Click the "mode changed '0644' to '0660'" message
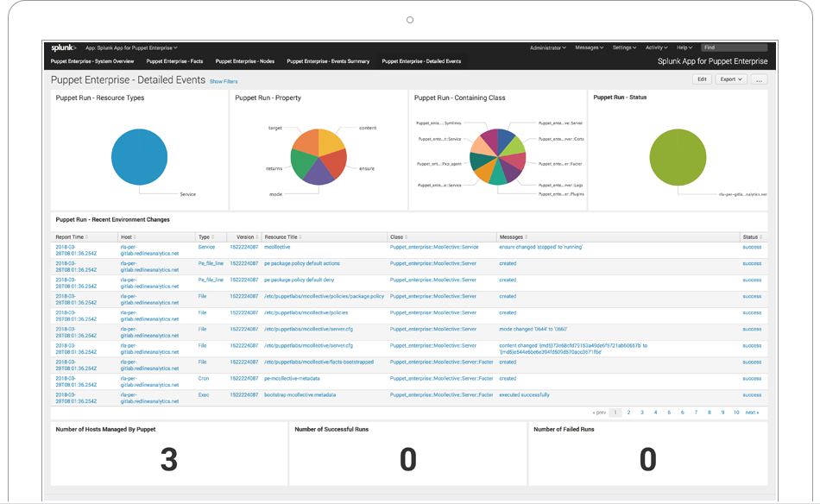Image resolution: width=820 pixels, height=504 pixels. click(533, 330)
